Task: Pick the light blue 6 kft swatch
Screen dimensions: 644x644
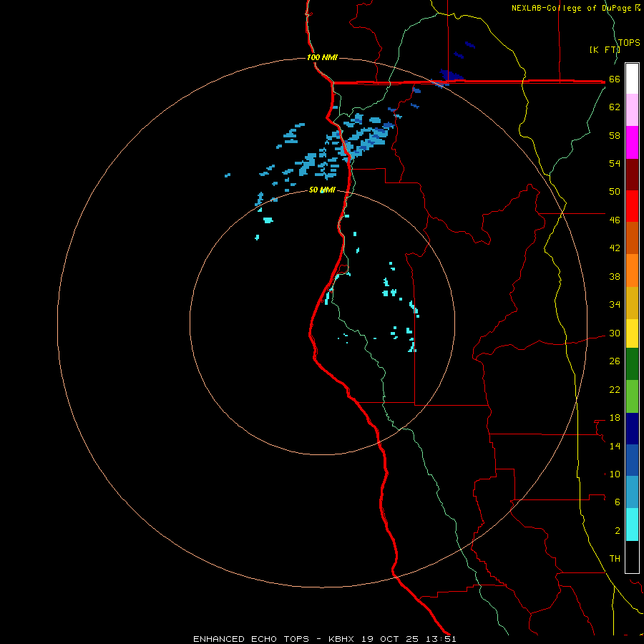Action: click(632, 492)
